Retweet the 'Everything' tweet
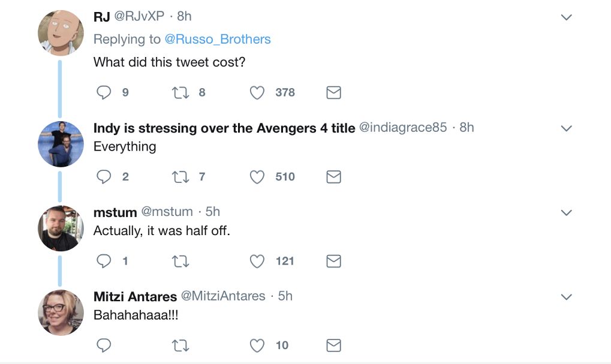 [180, 176]
